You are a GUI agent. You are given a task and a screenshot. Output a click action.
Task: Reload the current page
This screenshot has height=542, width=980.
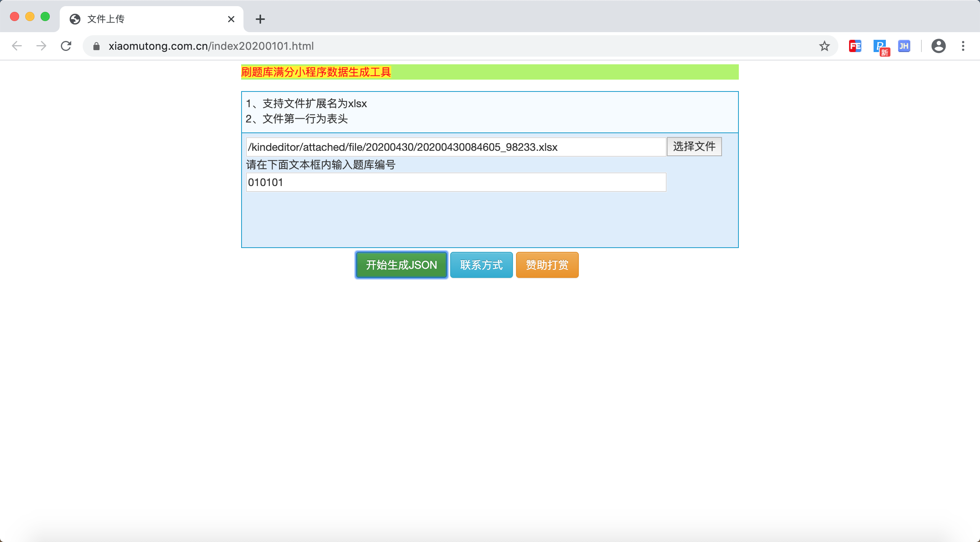click(66, 46)
